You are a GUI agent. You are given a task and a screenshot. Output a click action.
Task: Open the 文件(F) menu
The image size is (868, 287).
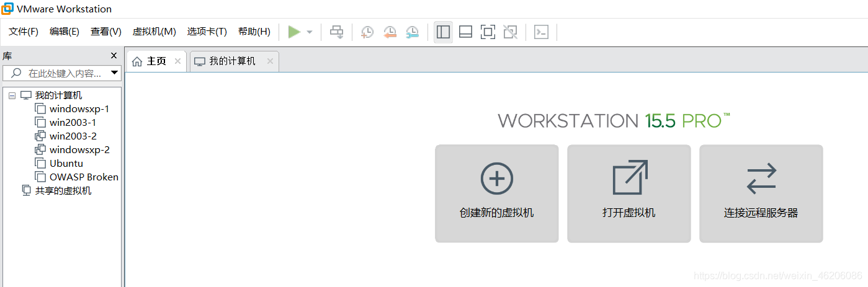pos(24,32)
